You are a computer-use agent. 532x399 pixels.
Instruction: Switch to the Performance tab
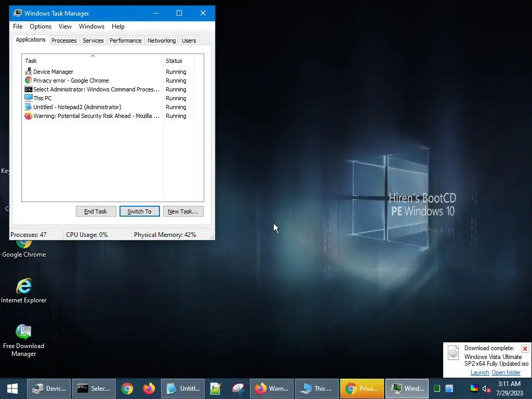(126, 41)
